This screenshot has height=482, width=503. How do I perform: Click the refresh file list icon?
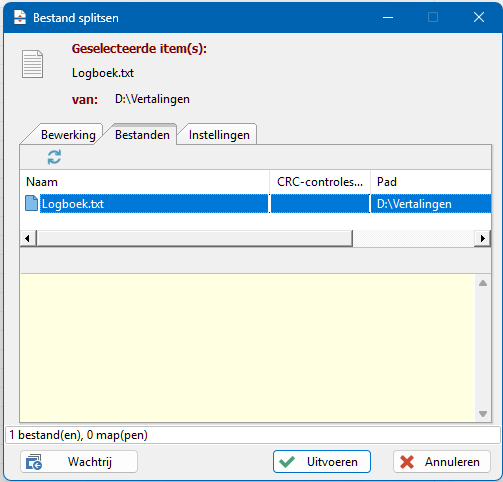(x=54, y=157)
